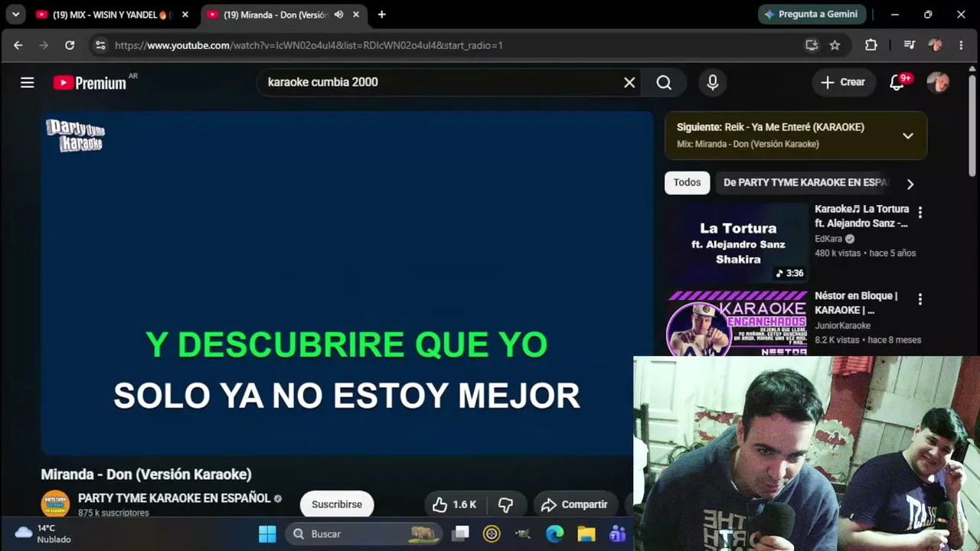Start voice search with the microphone button

713,83
